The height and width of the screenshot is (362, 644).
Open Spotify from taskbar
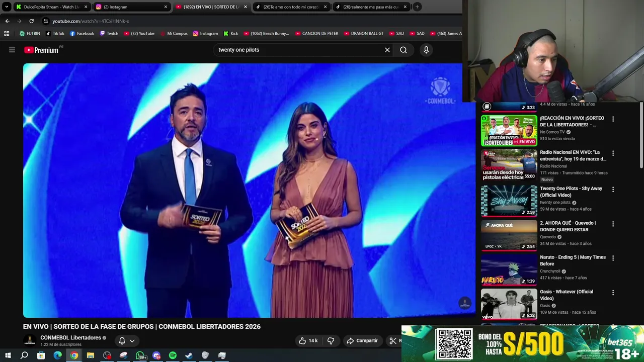(173, 355)
